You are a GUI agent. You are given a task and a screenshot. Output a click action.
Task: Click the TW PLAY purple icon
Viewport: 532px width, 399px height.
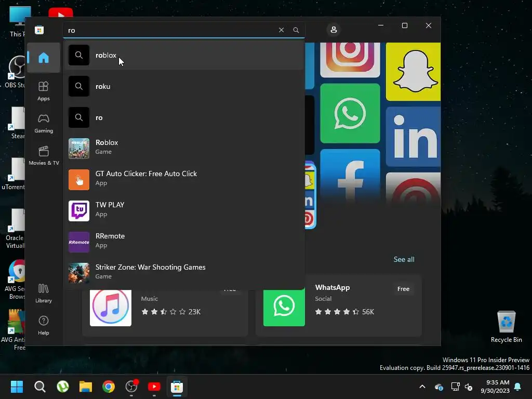click(79, 211)
